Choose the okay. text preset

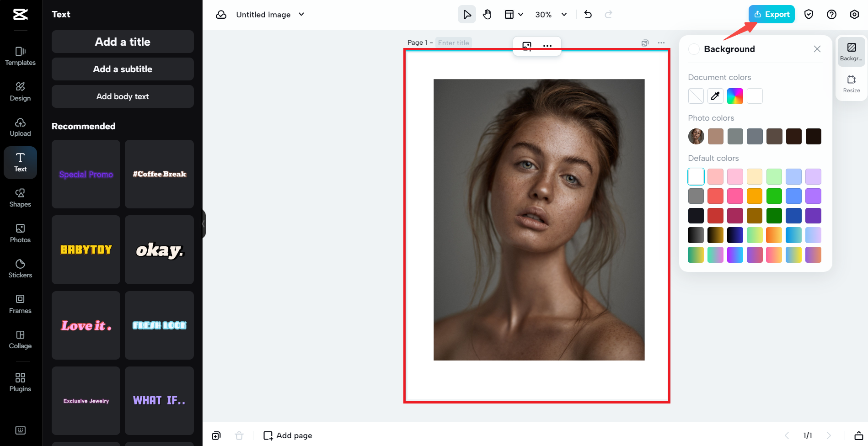click(159, 250)
